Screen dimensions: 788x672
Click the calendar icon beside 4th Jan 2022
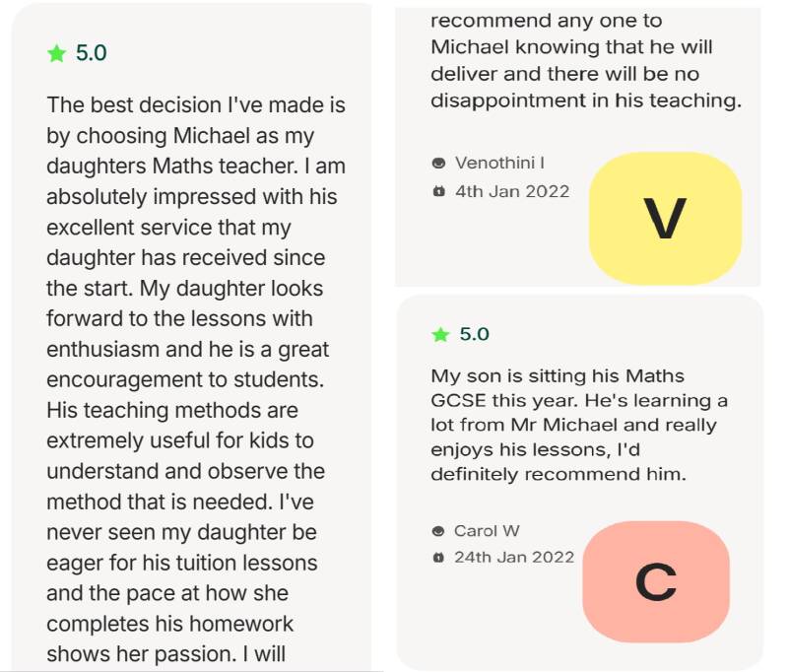click(x=438, y=191)
